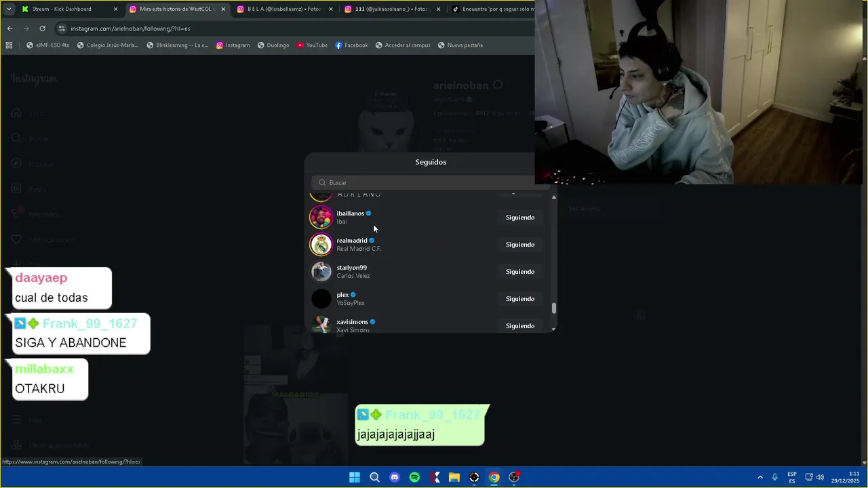Click the ibaillanos username

click(x=350, y=213)
